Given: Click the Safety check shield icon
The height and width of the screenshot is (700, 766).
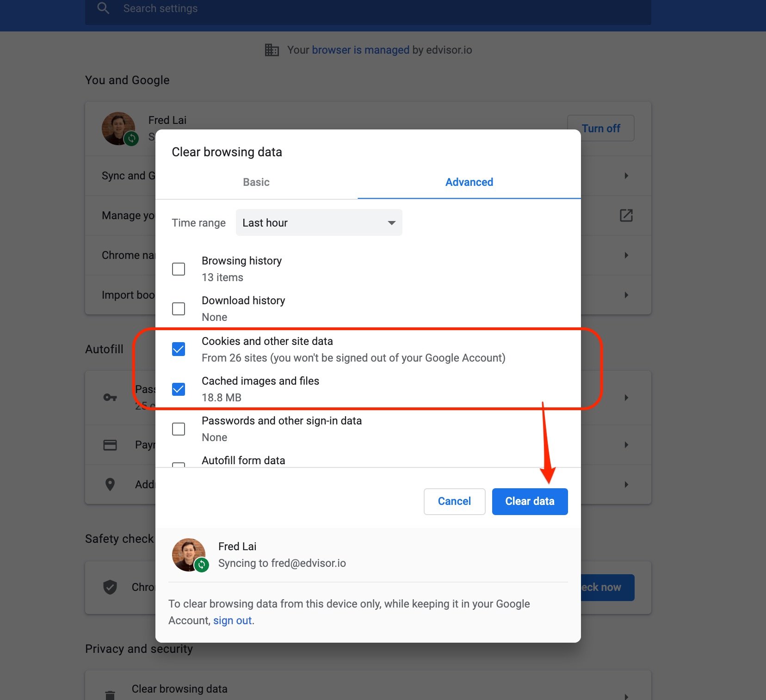Looking at the screenshot, I should [110, 587].
